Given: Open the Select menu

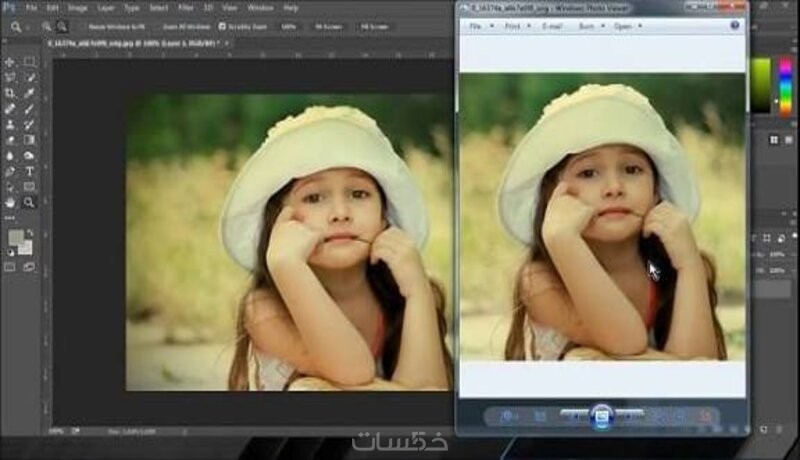Looking at the screenshot, I should tap(159, 8).
